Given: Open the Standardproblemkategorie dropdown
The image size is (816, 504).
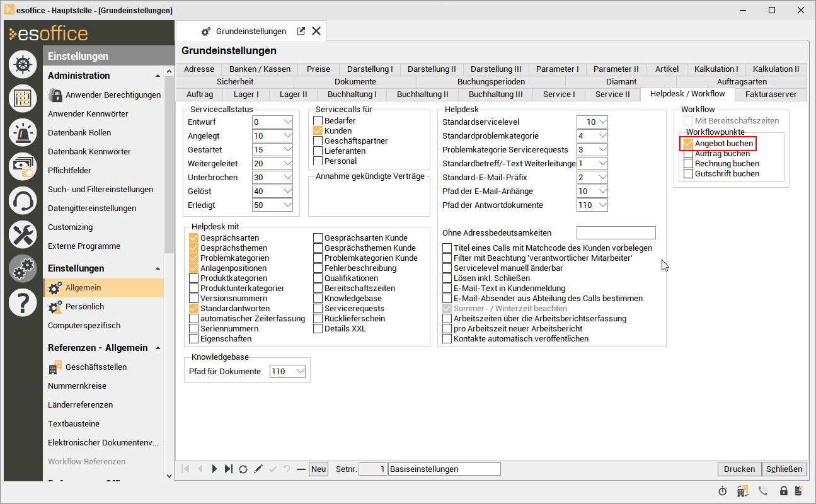Looking at the screenshot, I should click(x=602, y=136).
